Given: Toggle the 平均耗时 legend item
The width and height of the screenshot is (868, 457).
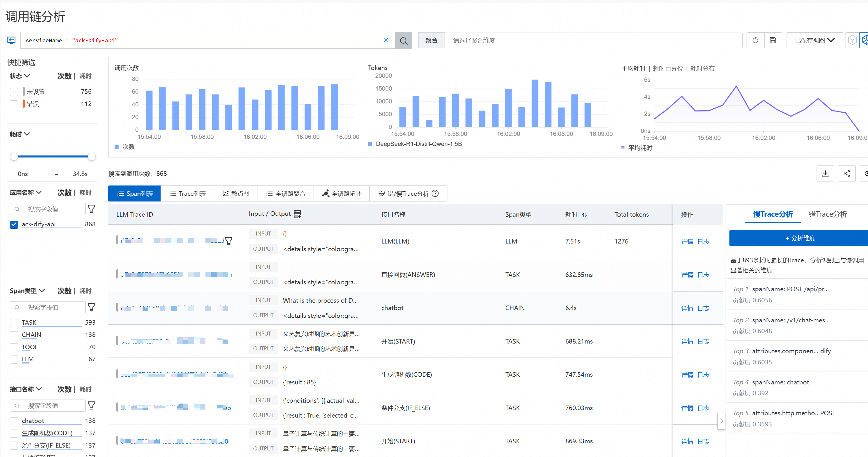Looking at the screenshot, I should (637, 148).
